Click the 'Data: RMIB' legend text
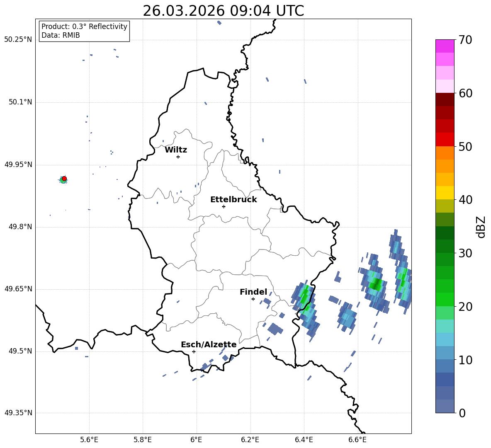Image resolution: width=491 pixels, height=448 pixels. coord(61,35)
